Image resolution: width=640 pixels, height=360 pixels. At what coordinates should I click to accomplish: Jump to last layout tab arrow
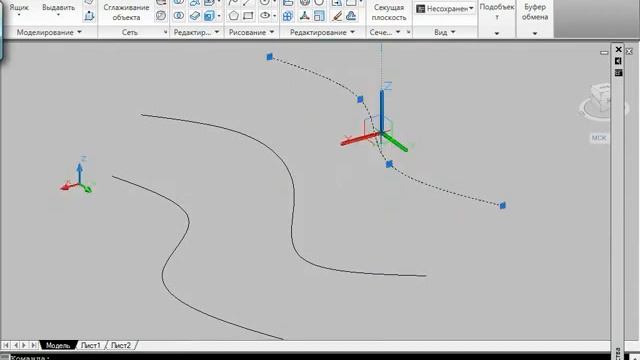point(34,345)
